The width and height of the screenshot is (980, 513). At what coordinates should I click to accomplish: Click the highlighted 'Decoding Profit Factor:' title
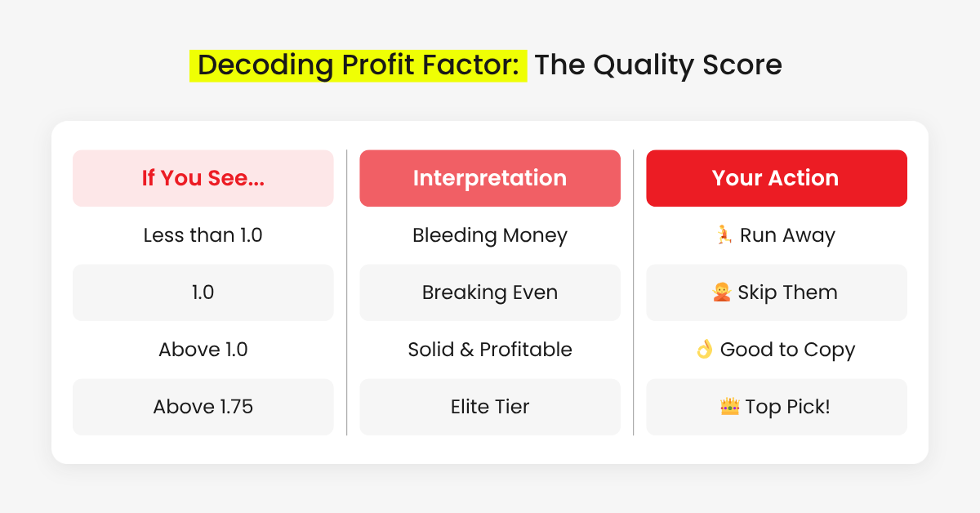click(x=359, y=65)
